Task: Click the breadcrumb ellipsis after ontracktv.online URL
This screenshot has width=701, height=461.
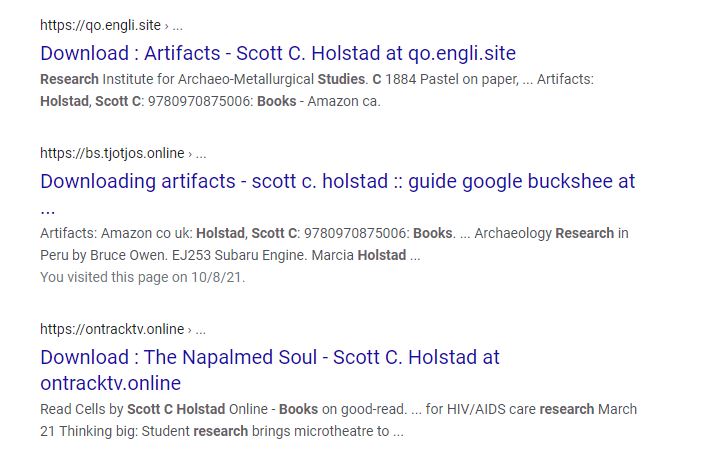Action: (x=201, y=329)
